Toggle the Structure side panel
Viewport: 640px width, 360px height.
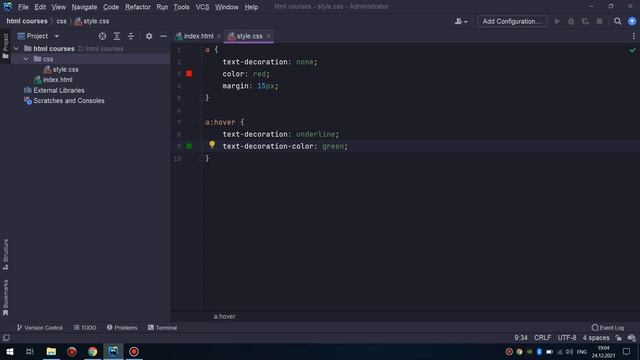tap(6, 254)
